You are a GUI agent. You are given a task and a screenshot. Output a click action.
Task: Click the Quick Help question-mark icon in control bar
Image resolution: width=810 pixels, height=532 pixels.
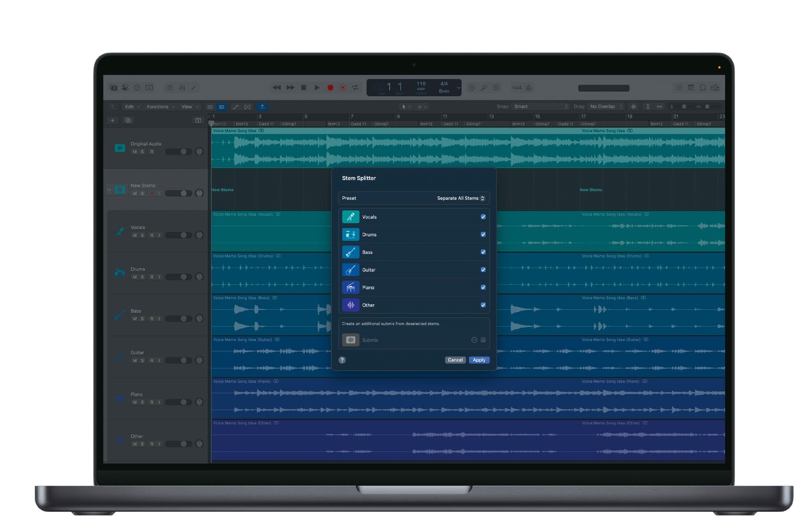coord(137,87)
